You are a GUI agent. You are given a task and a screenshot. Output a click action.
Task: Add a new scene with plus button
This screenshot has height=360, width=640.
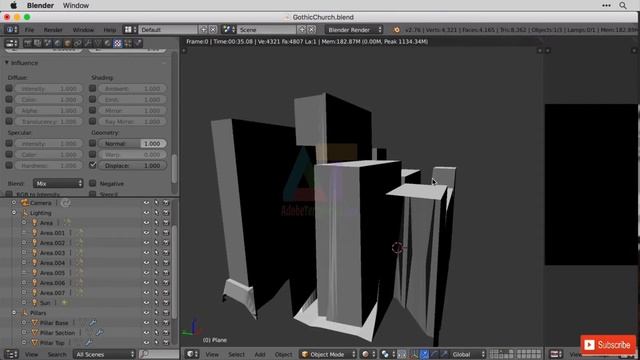tap(302, 30)
